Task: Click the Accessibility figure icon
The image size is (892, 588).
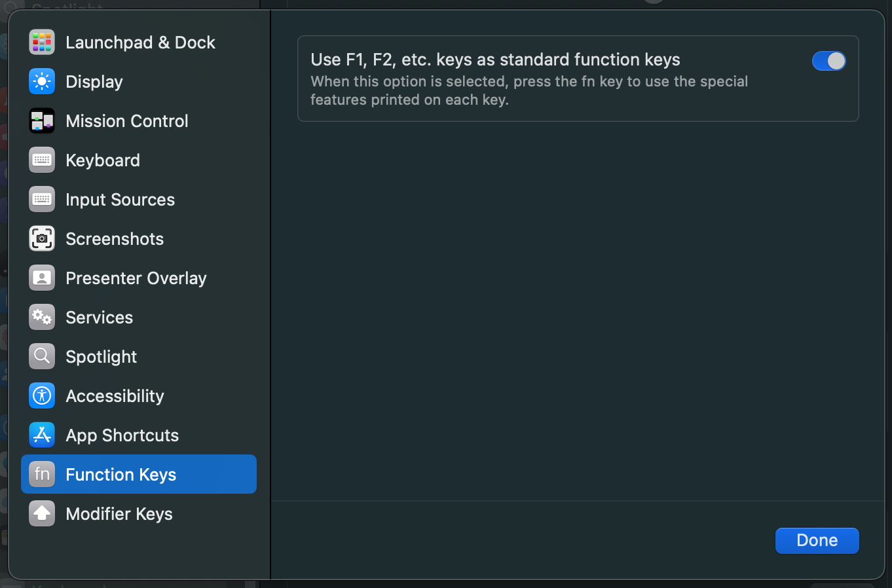Action: [x=42, y=396]
